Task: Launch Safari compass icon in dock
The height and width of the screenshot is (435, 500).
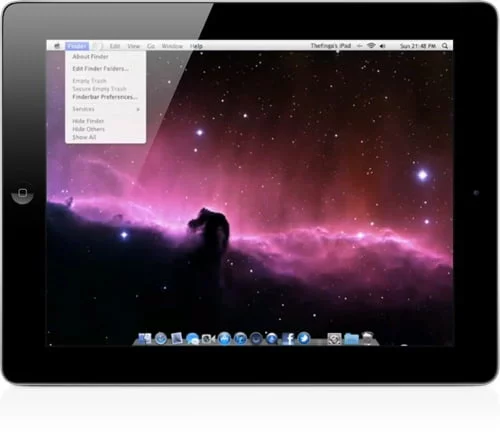Action: (x=161, y=338)
